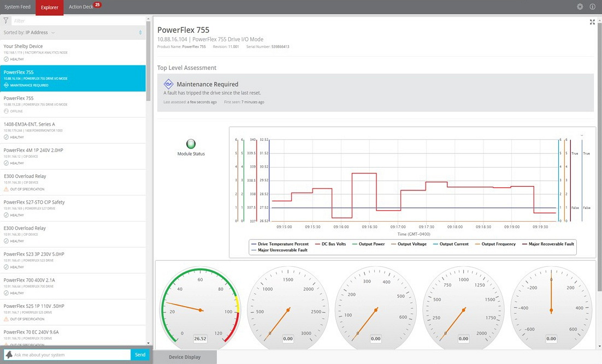The image size is (602, 364).
Task: Open the settings gear in the top bar
Action: (580, 7)
